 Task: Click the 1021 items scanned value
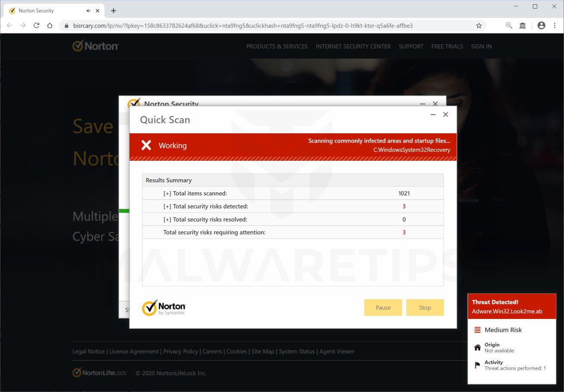click(x=404, y=193)
